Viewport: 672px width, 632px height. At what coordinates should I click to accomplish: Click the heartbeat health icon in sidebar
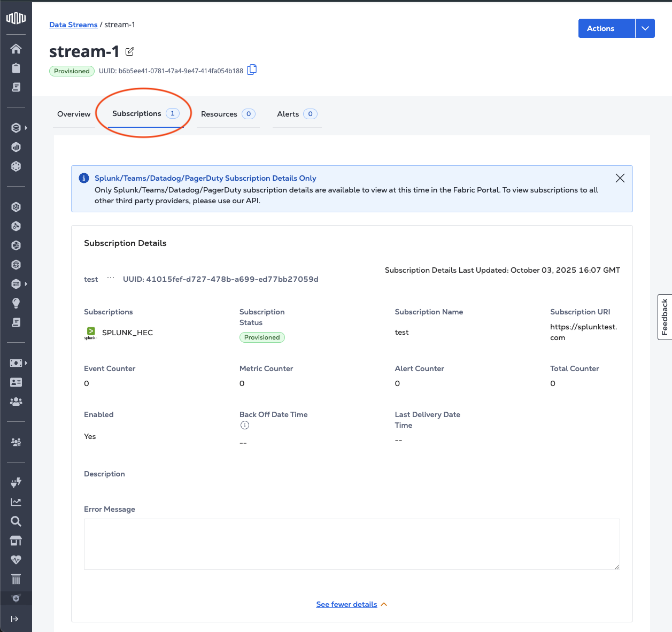point(16,560)
